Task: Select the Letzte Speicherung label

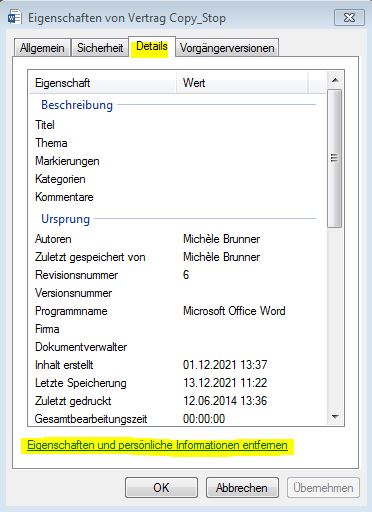Action: pos(81,383)
